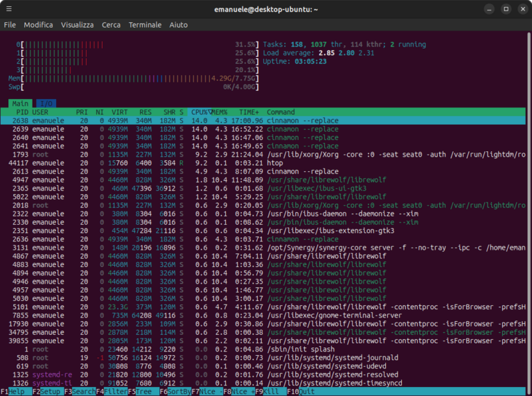Select systemd-resolved row PID 1325
Screen dimensions: 532x396
click(263, 375)
